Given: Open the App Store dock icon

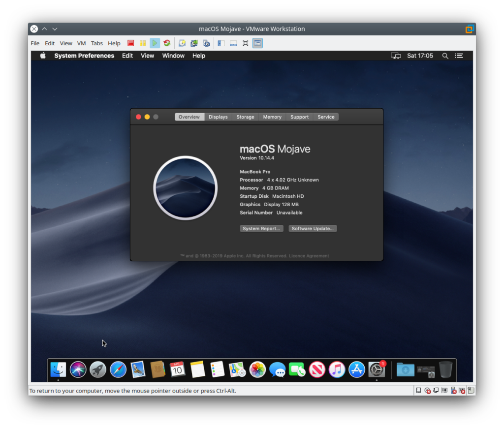Looking at the screenshot, I should click(x=356, y=369).
